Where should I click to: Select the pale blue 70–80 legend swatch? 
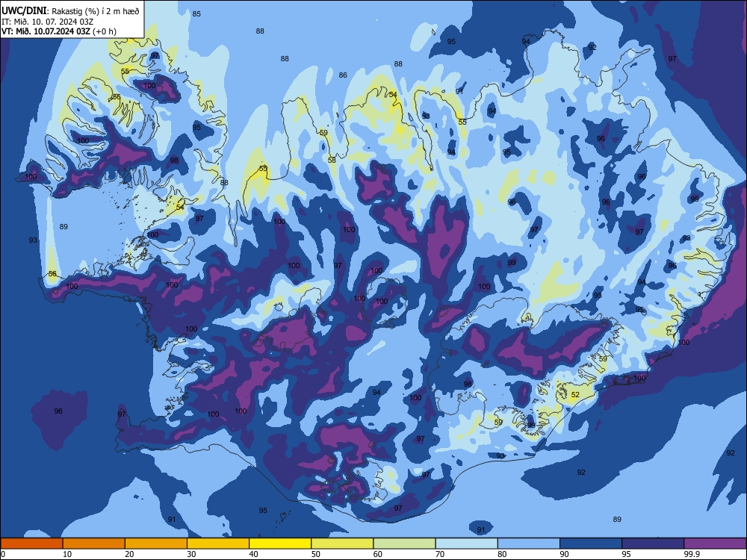[466, 544]
